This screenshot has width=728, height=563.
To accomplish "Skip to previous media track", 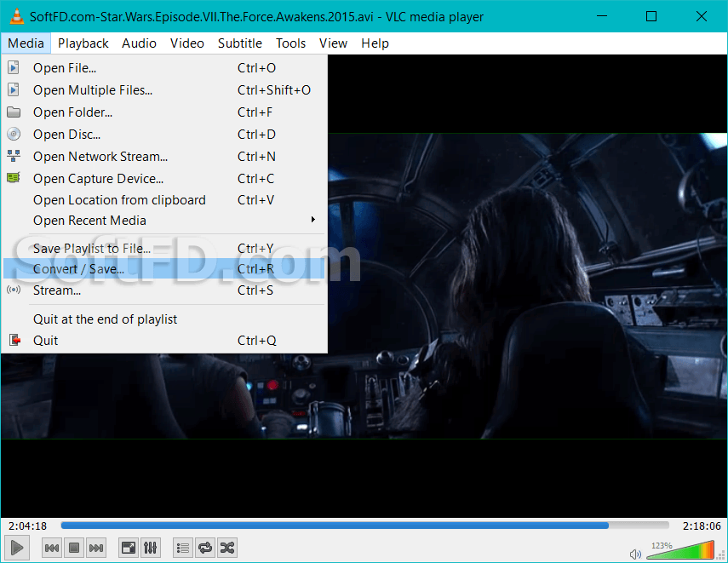I will click(52, 549).
